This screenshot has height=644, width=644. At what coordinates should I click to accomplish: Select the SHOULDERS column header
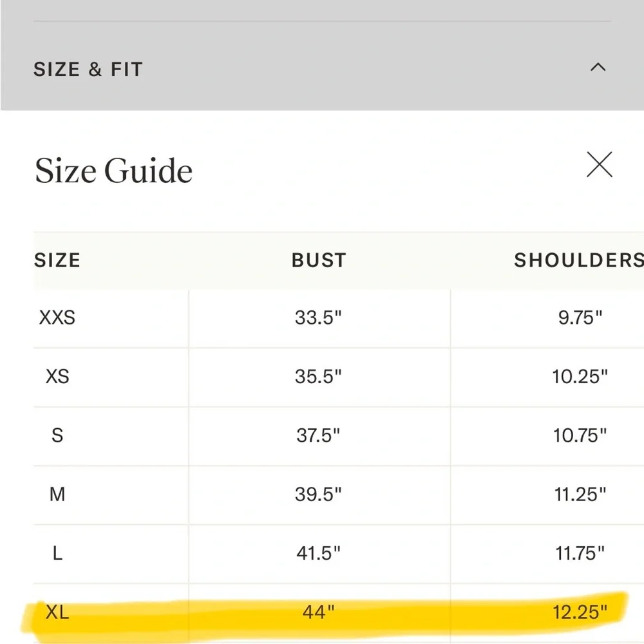[x=579, y=260]
